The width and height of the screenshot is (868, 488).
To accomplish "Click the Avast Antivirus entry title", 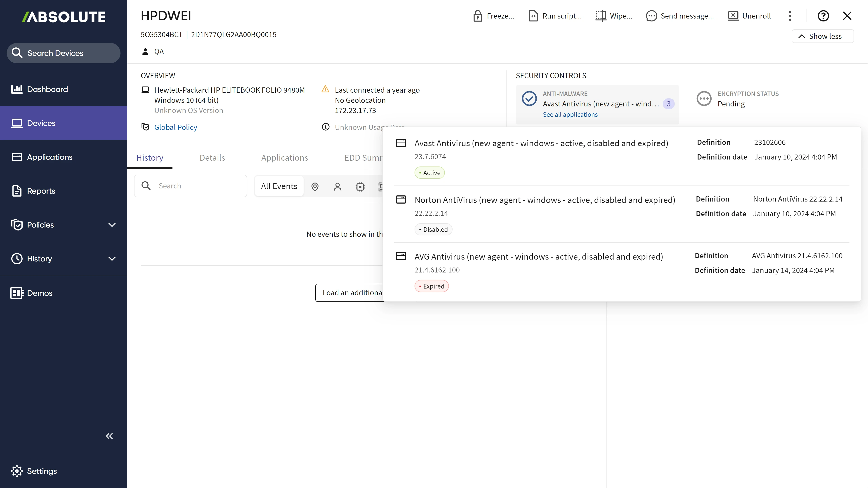I will tap(541, 143).
